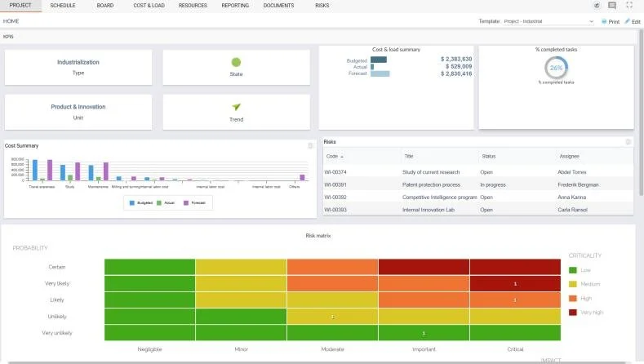644x364 pixels.
Task: Select the Likely / Critical matrix cell
Action: tap(515, 300)
